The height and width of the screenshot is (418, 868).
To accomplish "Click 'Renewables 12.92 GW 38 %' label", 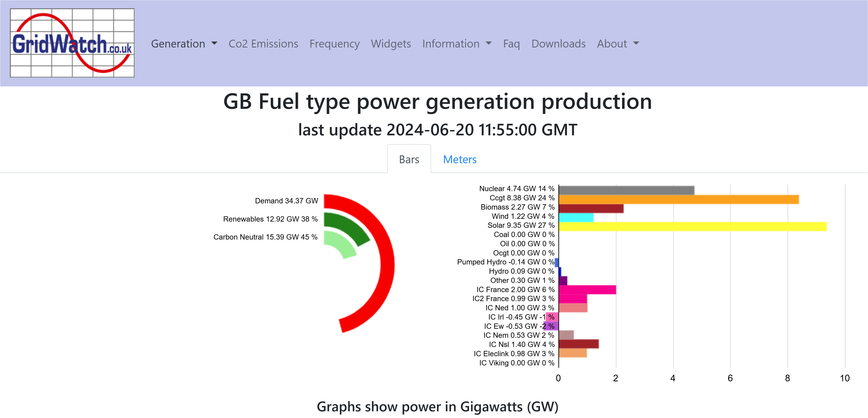I will (270, 219).
